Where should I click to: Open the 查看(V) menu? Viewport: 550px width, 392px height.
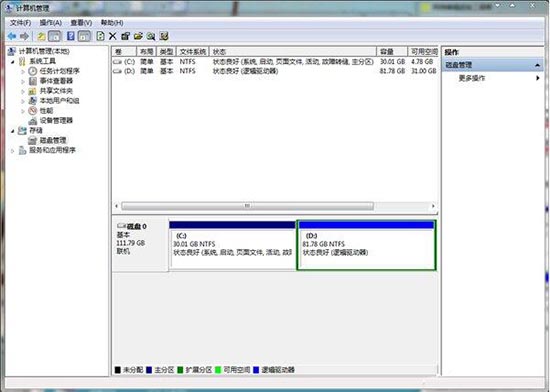coord(81,23)
